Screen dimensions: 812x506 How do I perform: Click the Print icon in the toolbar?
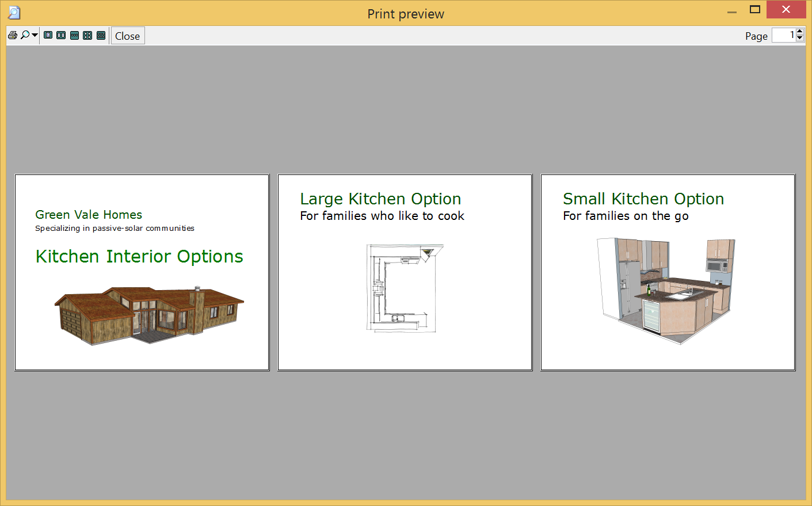point(13,35)
